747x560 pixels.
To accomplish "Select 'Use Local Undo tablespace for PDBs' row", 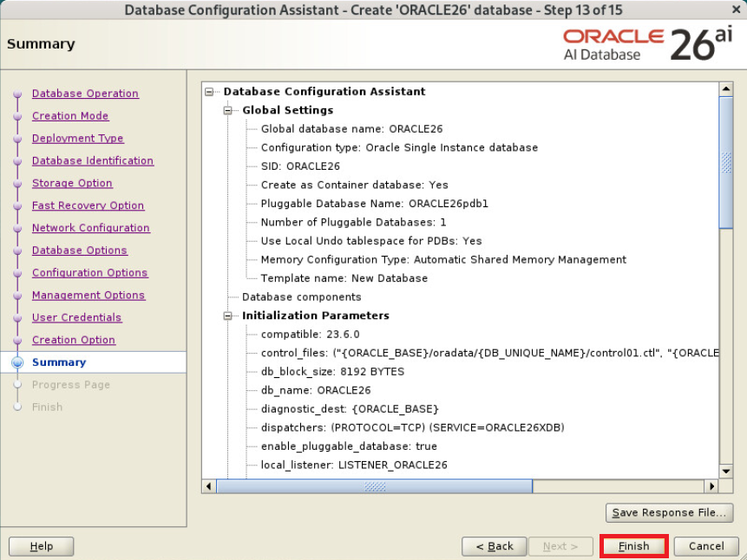I will (x=371, y=241).
